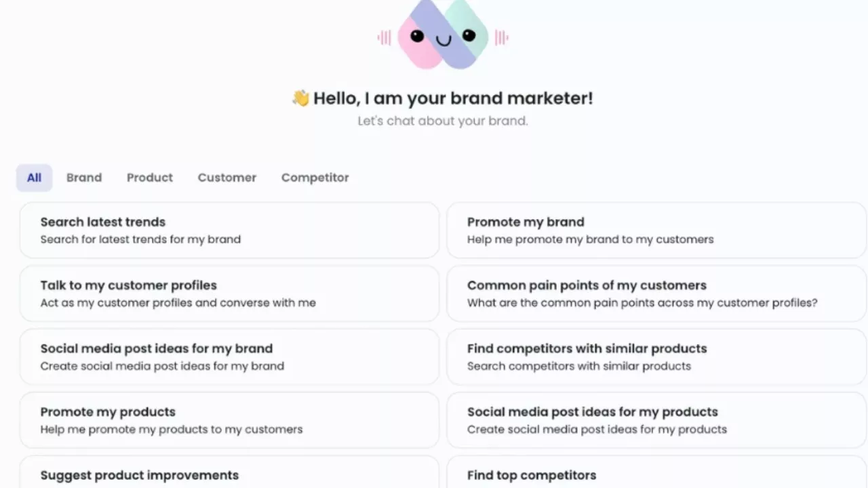Screen dimensions: 868x488
Task: Open the Product tab
Action: point(150,178)
